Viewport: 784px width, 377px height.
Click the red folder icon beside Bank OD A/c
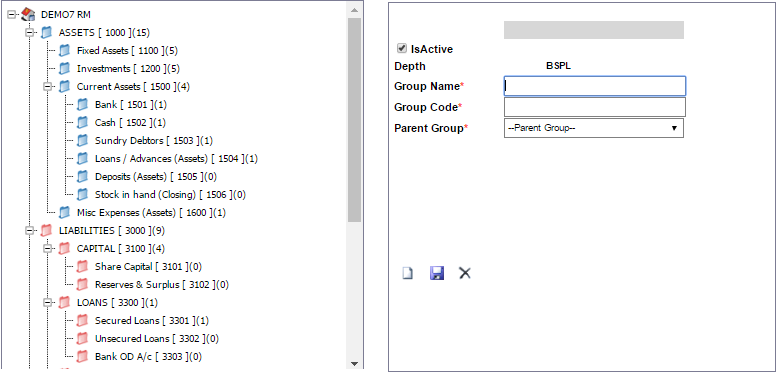tap(82, 356)
